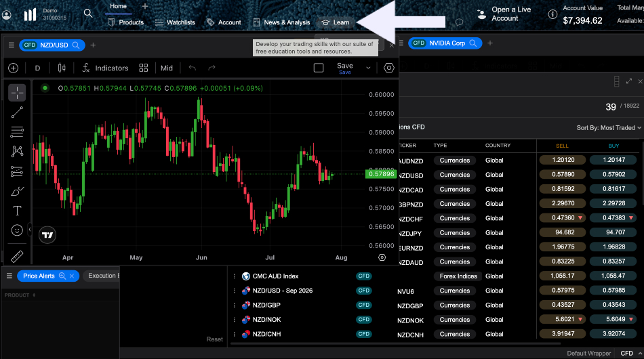Open the Watchlists menu
The width and height of the screenshot is (644, 359).
click(x=176, y=22)
